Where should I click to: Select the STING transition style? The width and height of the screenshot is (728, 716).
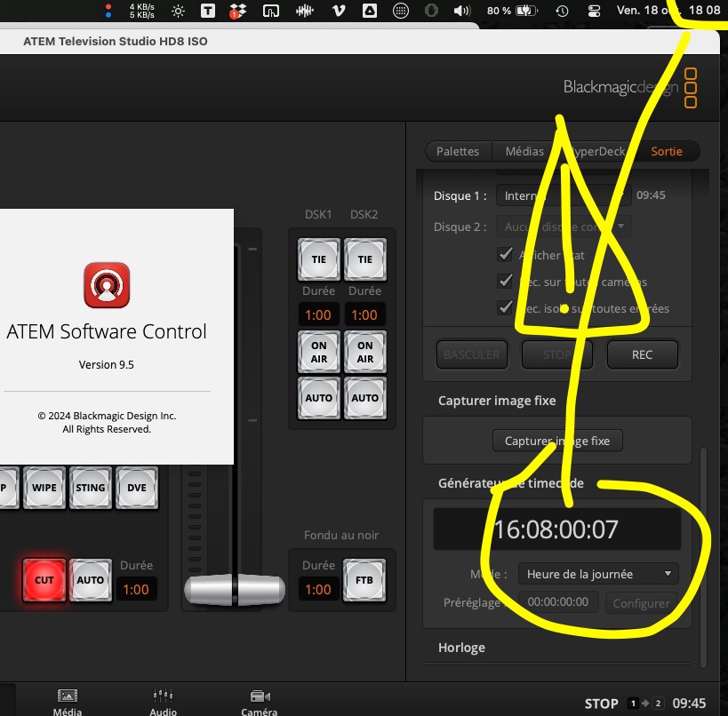tap(90, 488)
